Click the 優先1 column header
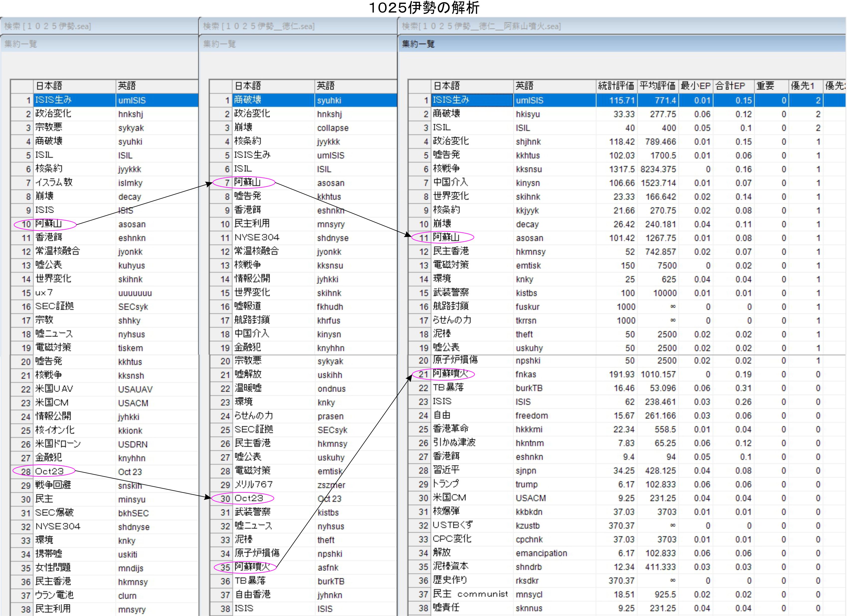The height and width of the screenshot is (616, 847). tap(803, 86)
